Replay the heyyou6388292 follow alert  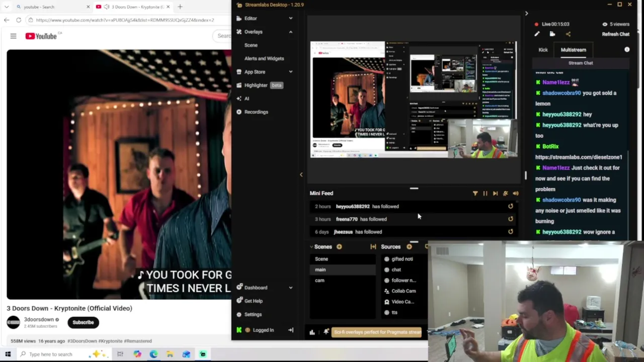tap(511, 206)
